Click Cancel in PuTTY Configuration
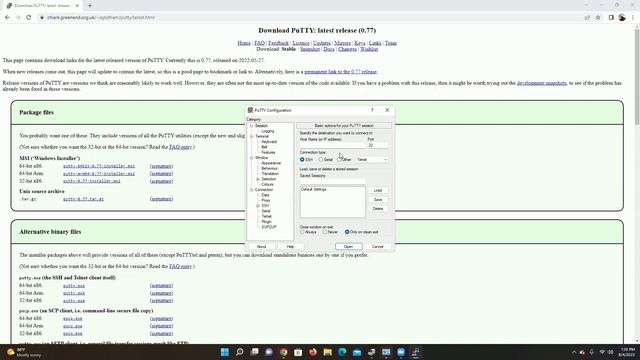This screenshot has width=640, height=360. coord(378,247)
